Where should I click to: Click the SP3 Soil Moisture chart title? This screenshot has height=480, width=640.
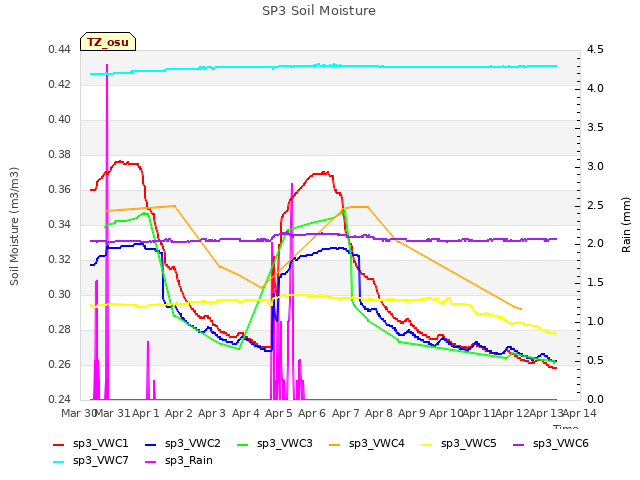pyautogui.click(x=319, y=11)
